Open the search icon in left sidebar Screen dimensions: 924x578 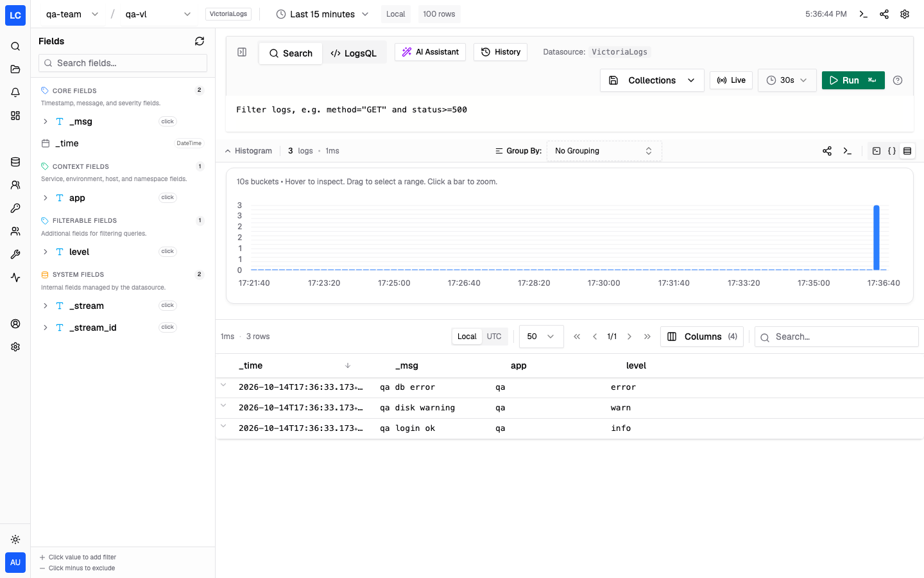click(x=15, y=46)
